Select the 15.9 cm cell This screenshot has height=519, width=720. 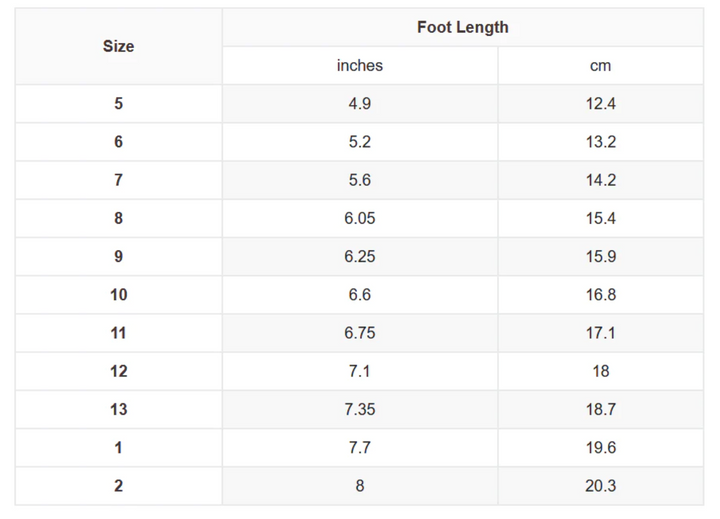point(600,256)
